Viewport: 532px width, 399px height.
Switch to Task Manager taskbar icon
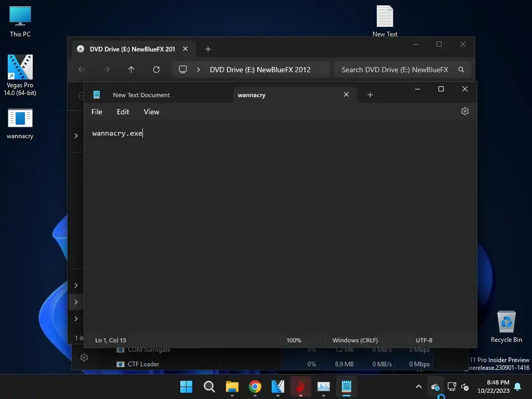coord(323,387)
